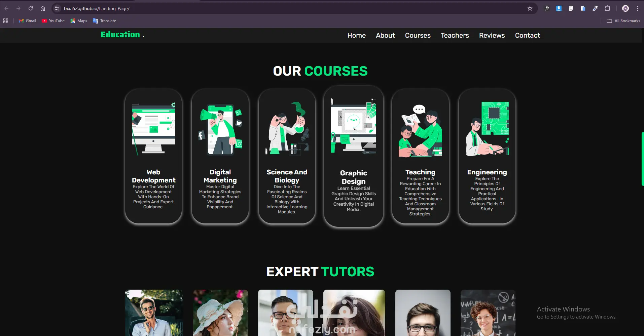Screen dimensions: 644x336
Task: Go to Contact section link
Action: [x=527, y=35]
